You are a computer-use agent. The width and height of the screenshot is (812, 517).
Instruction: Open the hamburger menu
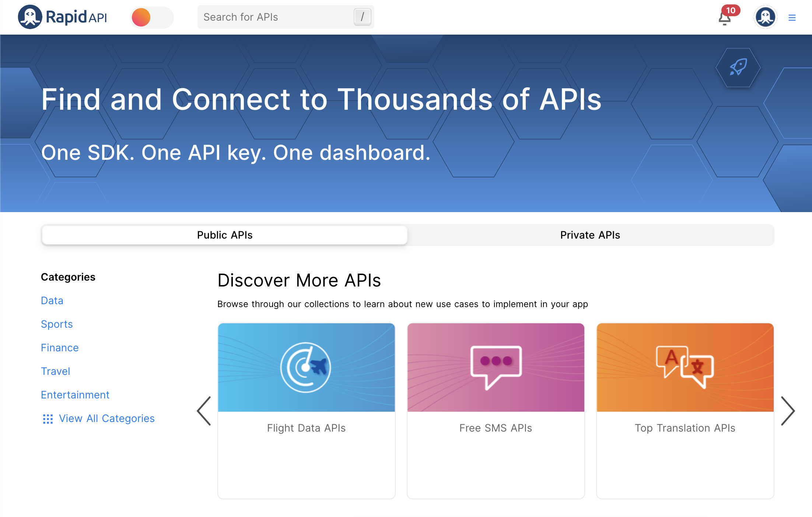792,18
